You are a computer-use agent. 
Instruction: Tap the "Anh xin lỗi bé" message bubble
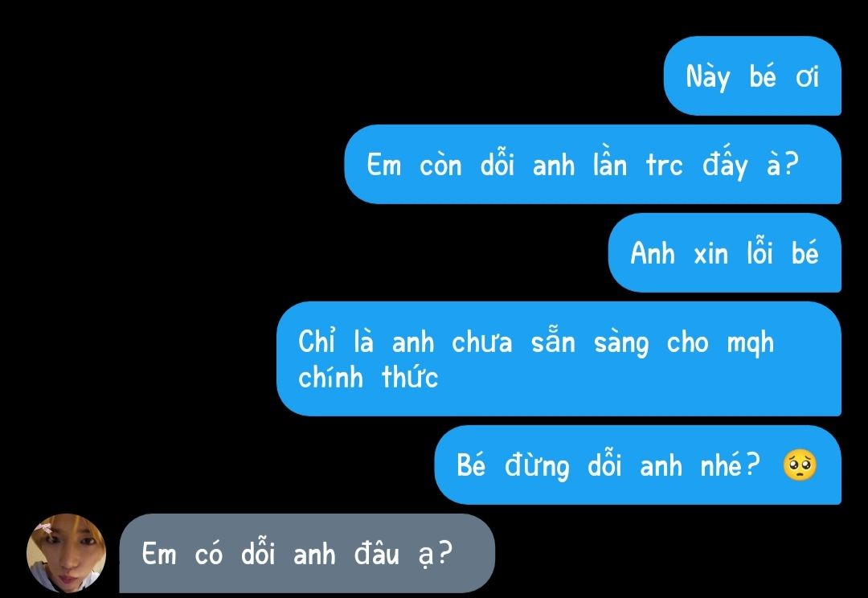[725, 253]
